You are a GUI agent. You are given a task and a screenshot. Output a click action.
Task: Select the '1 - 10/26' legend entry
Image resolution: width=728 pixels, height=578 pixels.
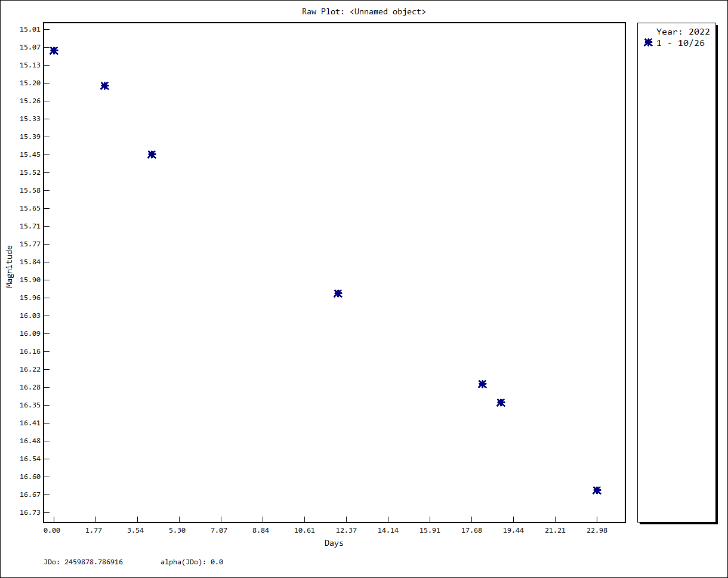click(x=680, y=43)
